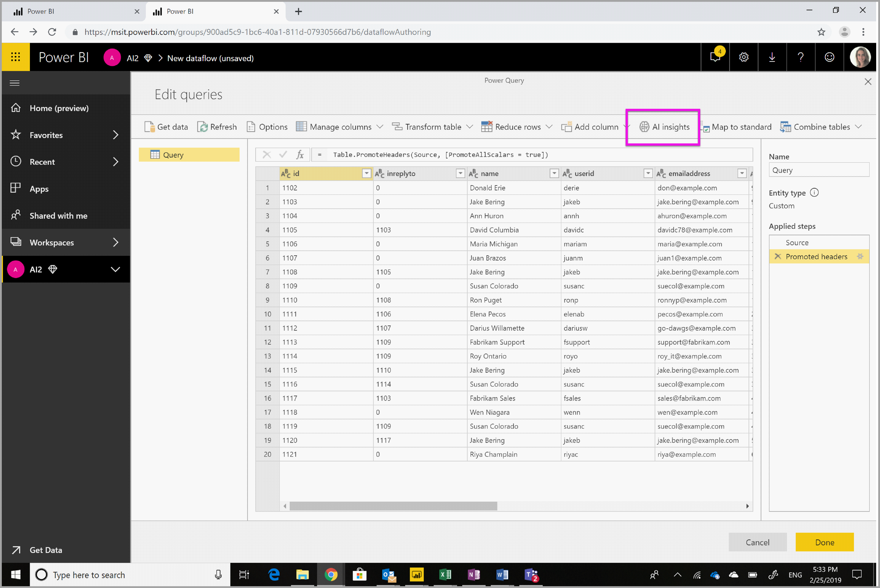Close the Power Query dialog

point(868,82)
